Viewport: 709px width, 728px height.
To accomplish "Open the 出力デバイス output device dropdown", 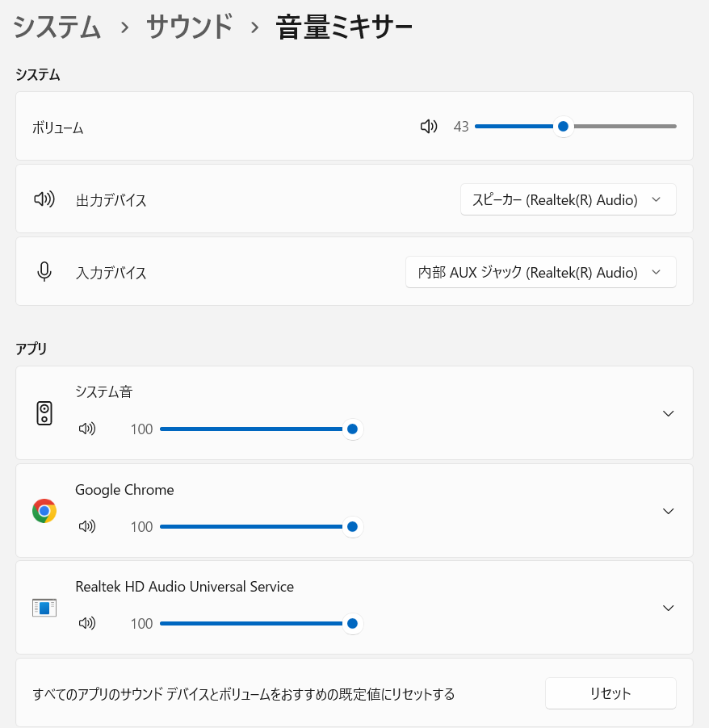I will pyautogui.click(x=568, y=199).
